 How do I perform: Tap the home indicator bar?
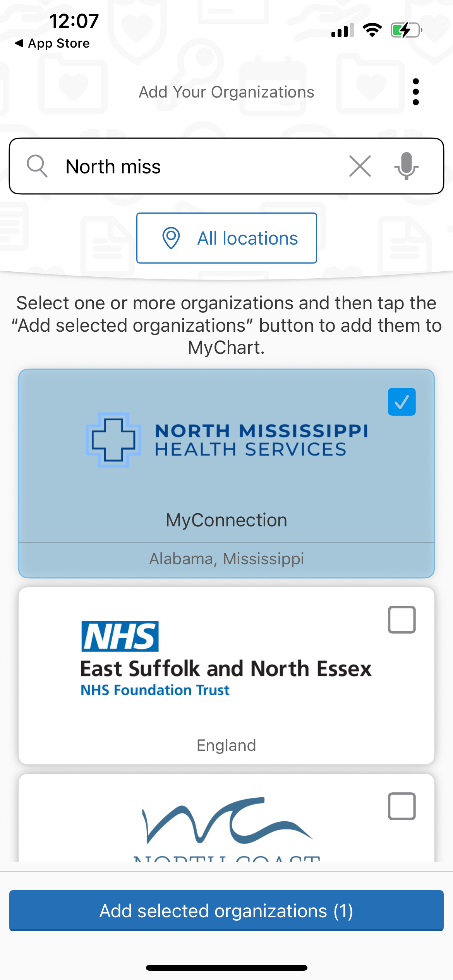tap(226, 968)
